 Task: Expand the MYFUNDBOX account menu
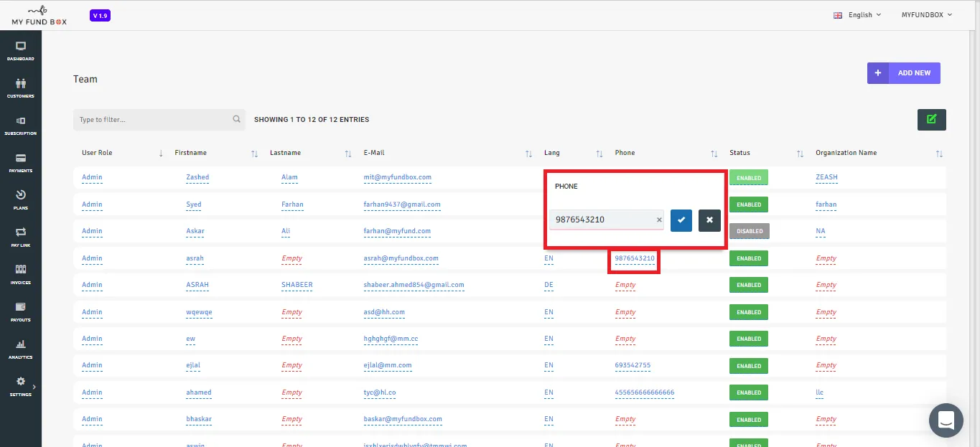tap(927, 15)
